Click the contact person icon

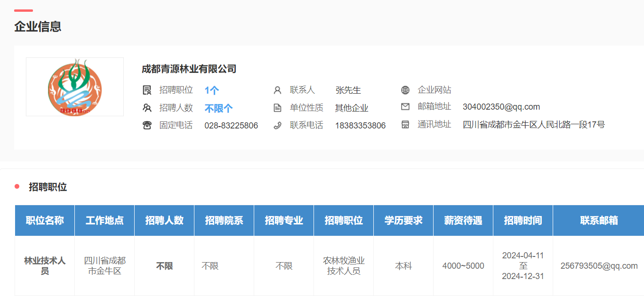[277, 90]
